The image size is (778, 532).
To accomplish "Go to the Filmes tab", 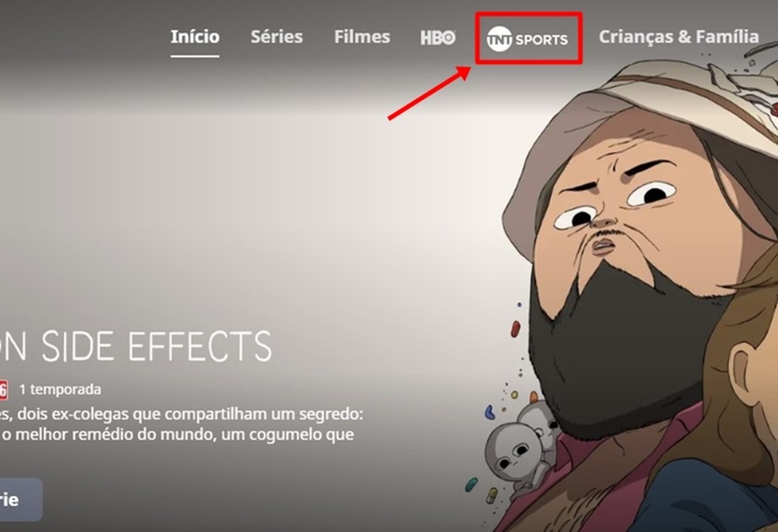I will 361,36.
